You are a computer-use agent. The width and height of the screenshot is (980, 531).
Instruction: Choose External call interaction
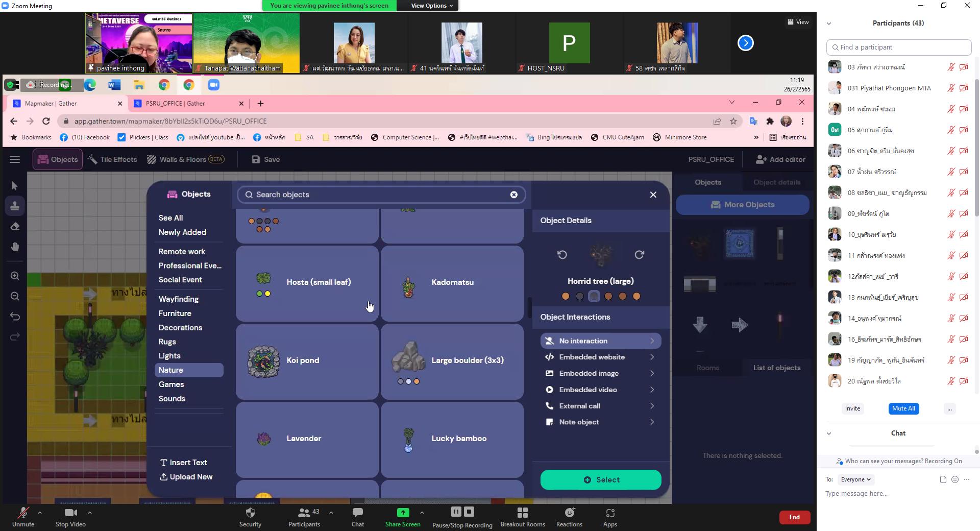click(601, 406)
